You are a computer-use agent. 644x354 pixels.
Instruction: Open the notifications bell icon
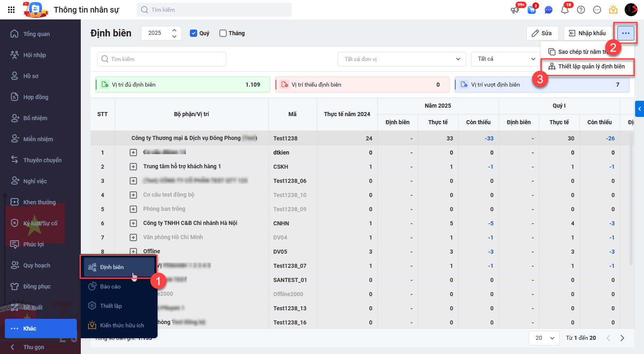564,10
